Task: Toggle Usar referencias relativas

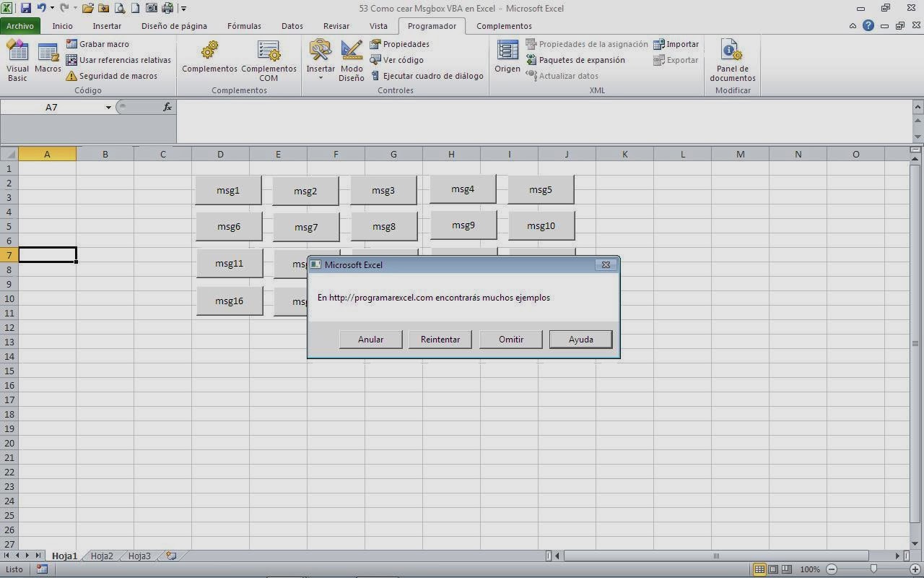Action: coord(118,60)
